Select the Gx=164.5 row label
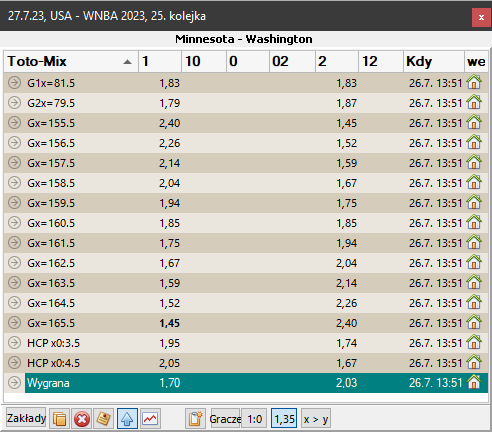Viewport: 492px width, 432px height. [51, 303]
